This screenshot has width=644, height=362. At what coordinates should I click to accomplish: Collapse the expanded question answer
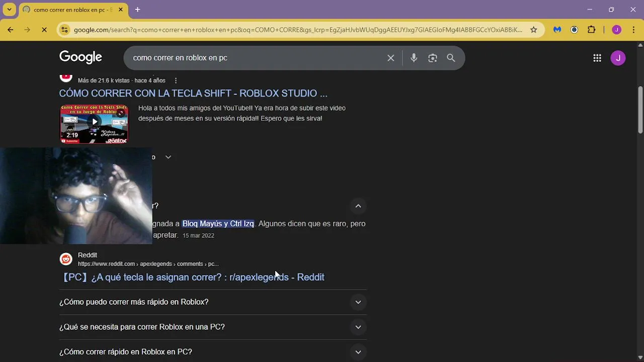tap(358, 206)
